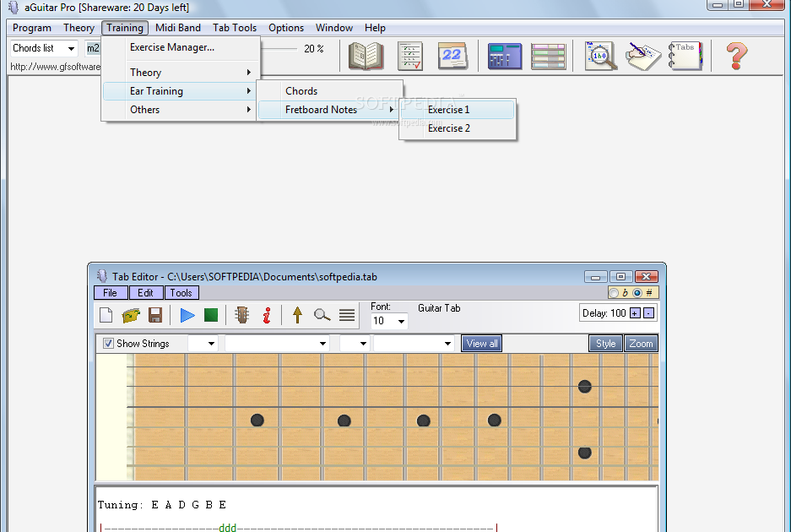
Task: Click the Zoom button
Action: 642,344
